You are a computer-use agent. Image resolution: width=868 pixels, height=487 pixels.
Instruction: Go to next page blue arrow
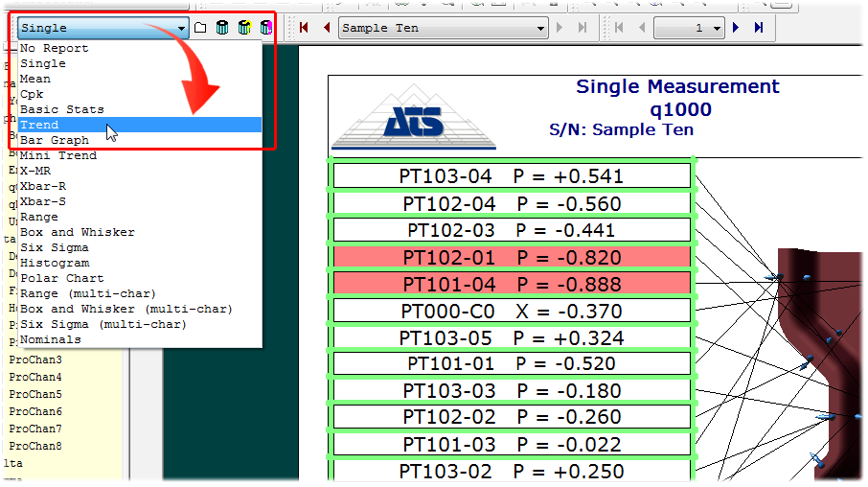[x=736, y=28]
